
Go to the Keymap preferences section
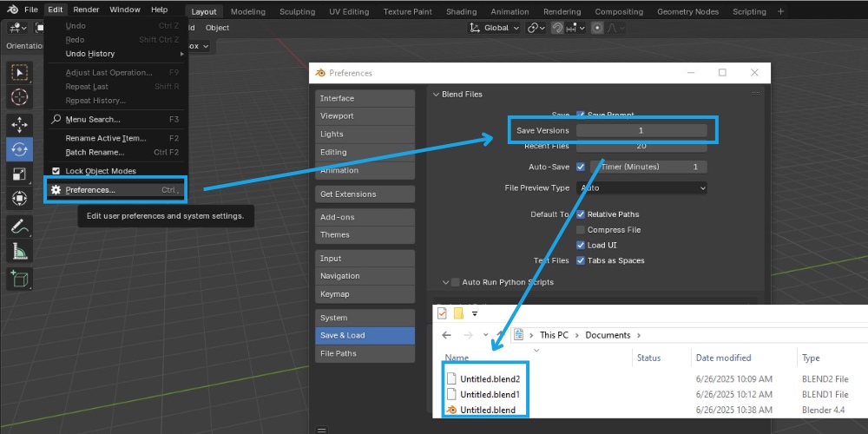coord(365,294)
